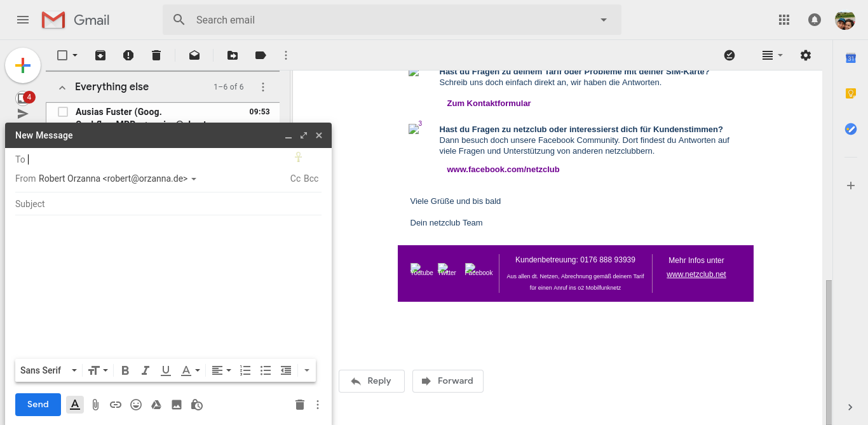The image size is (868, 425).
Task: Click the Reply button
Action: pos(372,381)
